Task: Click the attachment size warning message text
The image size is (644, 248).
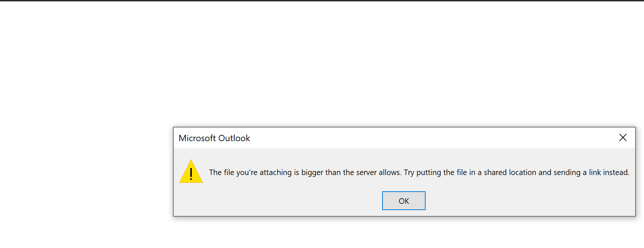Action: click(419, 172)
